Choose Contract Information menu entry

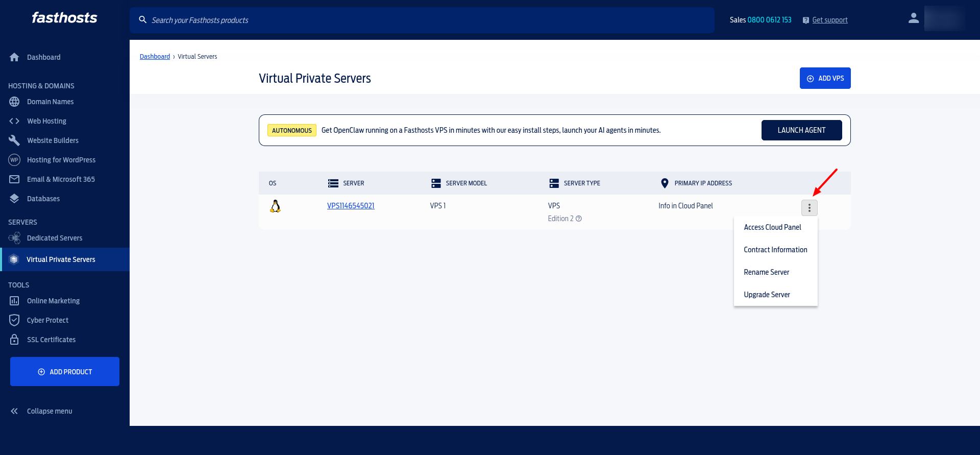(x=776, y=250)
